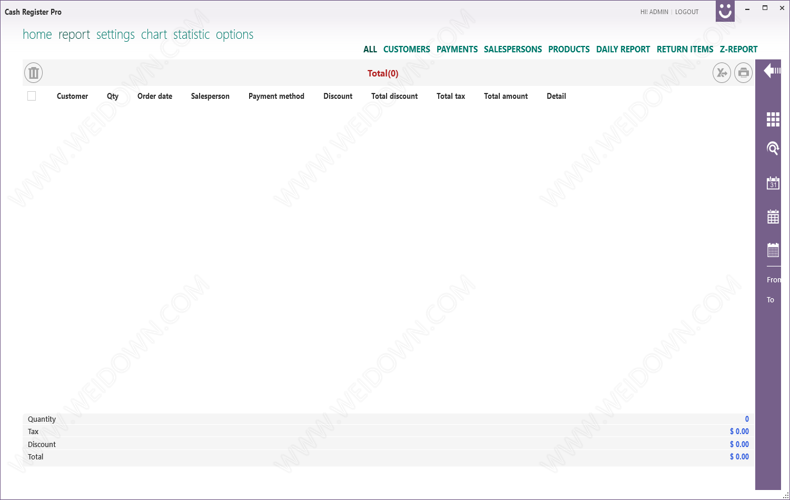
Task: Click the Total tax column header
Action: 450,96
